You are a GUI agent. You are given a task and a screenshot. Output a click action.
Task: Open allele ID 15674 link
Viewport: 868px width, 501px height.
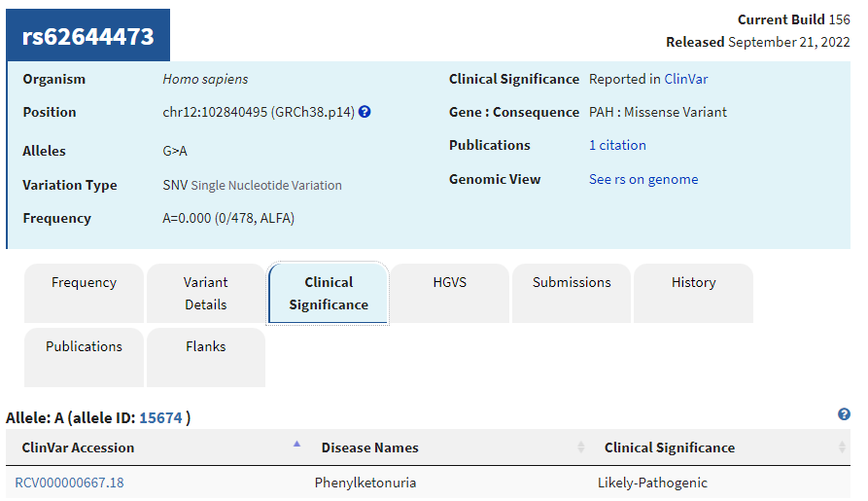(x=160, y=418)
